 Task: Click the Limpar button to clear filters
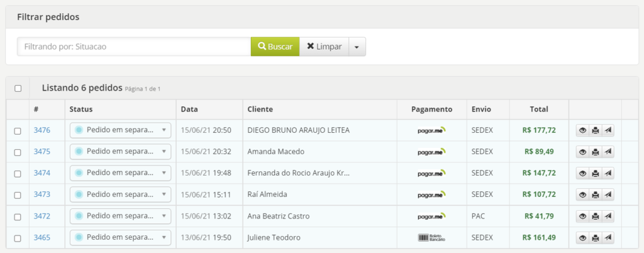pos(324,47)
